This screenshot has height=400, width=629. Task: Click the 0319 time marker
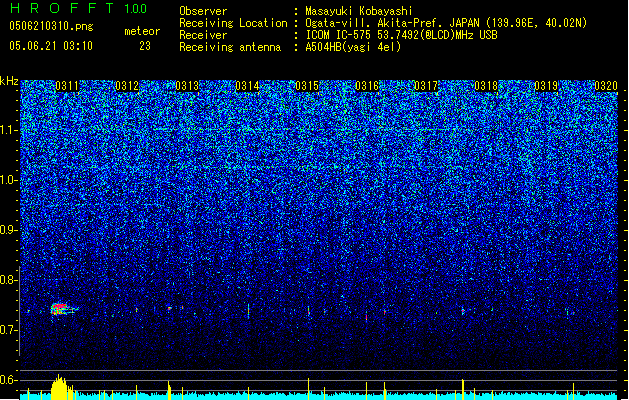point(546,86)
